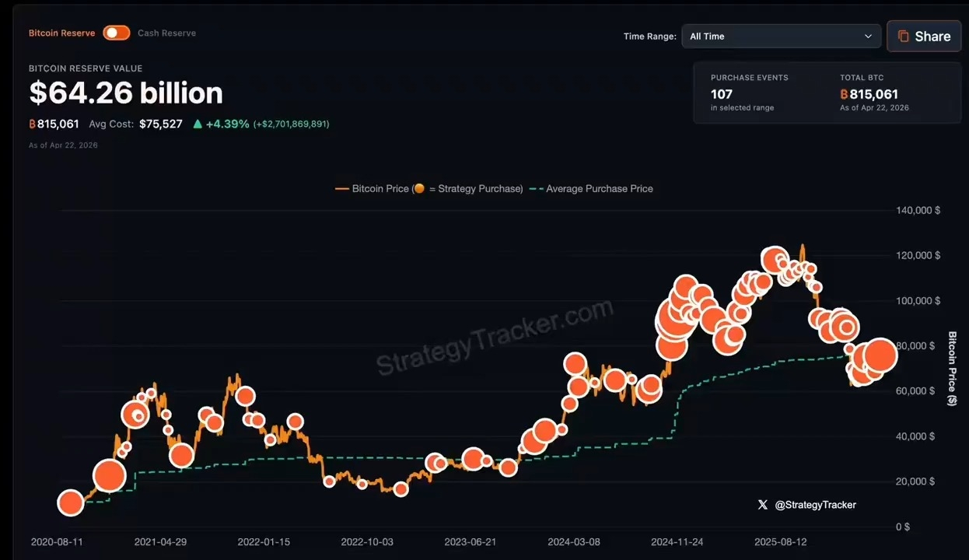Toggle Bitcoin Price legend entry
Image resolution: width=969 pixels, height=560 pixels.
click(429, 188)
